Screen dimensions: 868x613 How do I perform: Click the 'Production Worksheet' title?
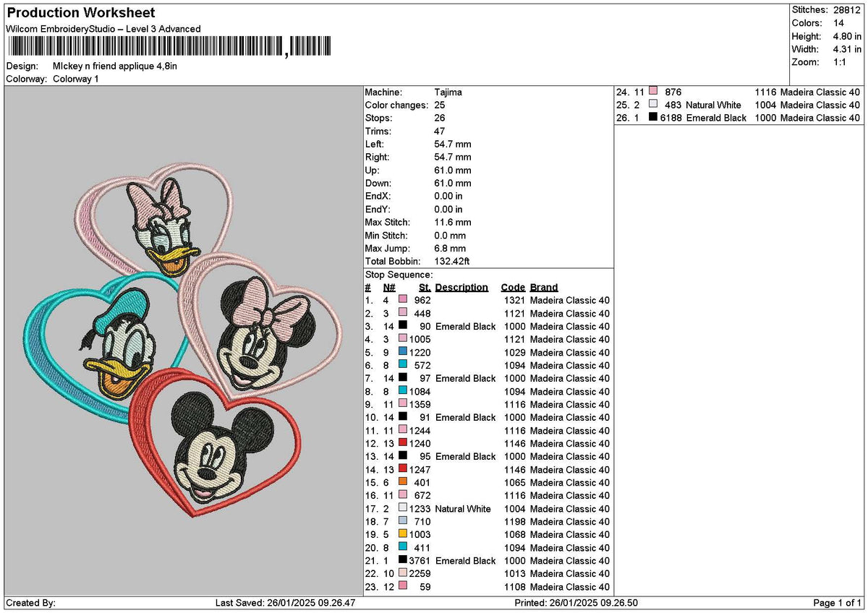80,13
